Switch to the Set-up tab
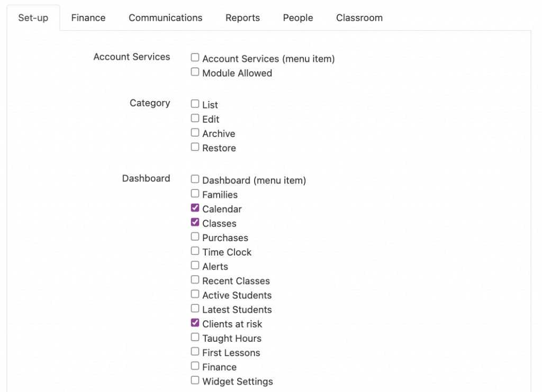 coord(33,17)
